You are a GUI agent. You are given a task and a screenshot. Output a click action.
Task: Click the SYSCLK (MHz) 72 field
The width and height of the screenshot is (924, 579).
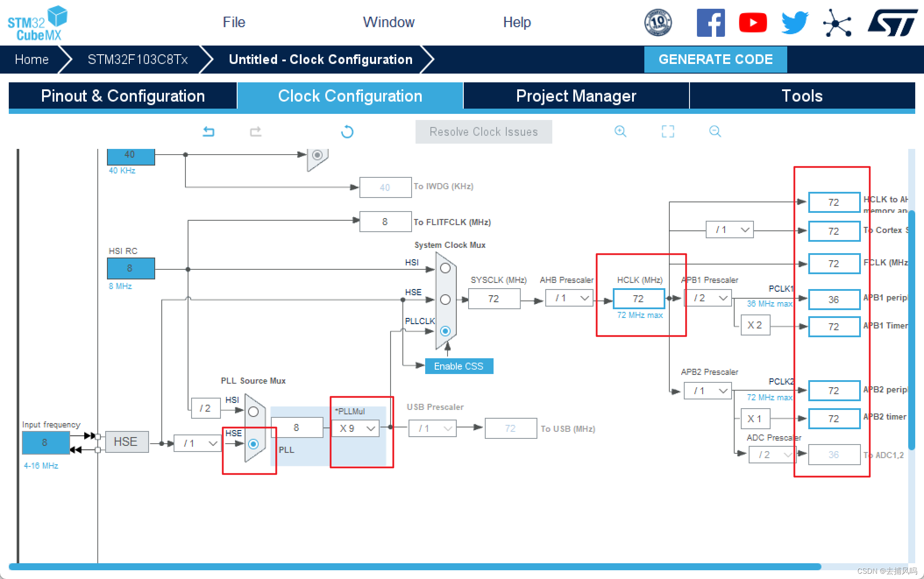tap(494, 299)
